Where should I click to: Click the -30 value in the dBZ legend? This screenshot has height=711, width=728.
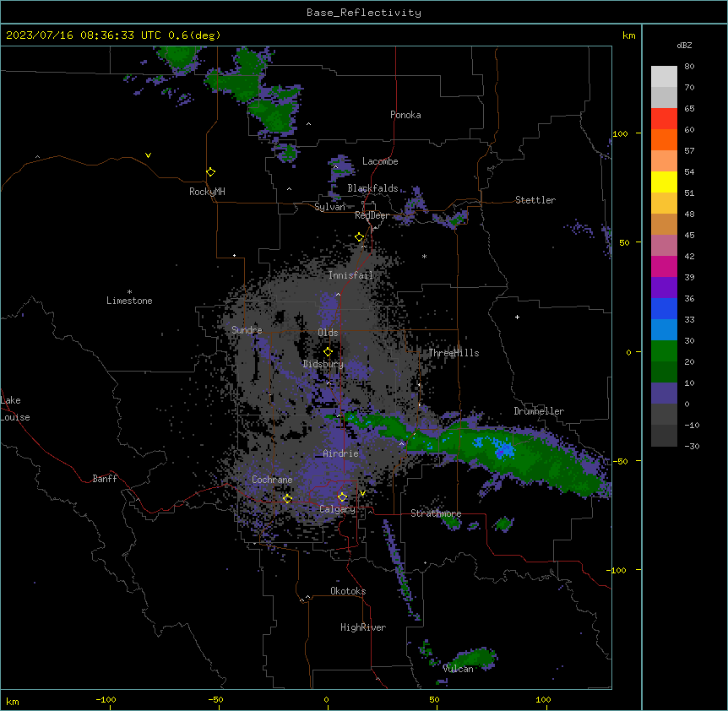(692, 447)
